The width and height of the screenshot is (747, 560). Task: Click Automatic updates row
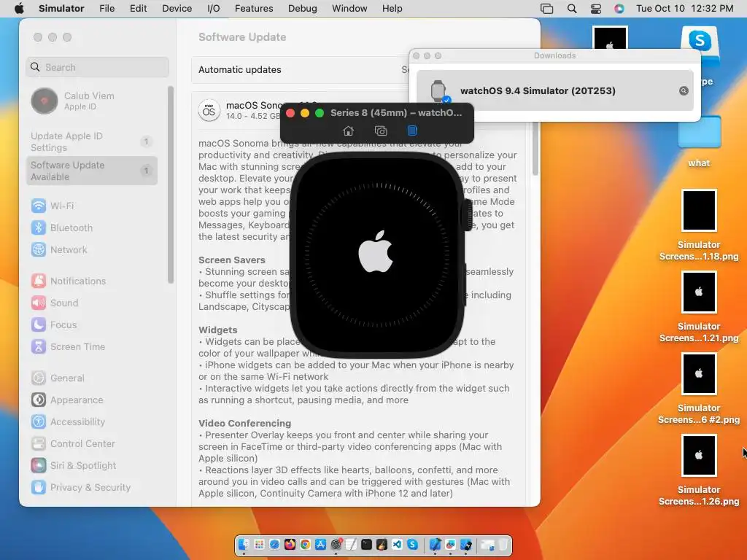pyautogui.click(x=300, y=69)
